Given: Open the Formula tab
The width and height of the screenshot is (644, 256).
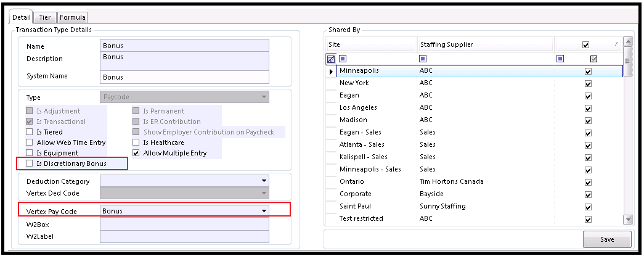Looking at the screenshot, I should click(72, 17).
